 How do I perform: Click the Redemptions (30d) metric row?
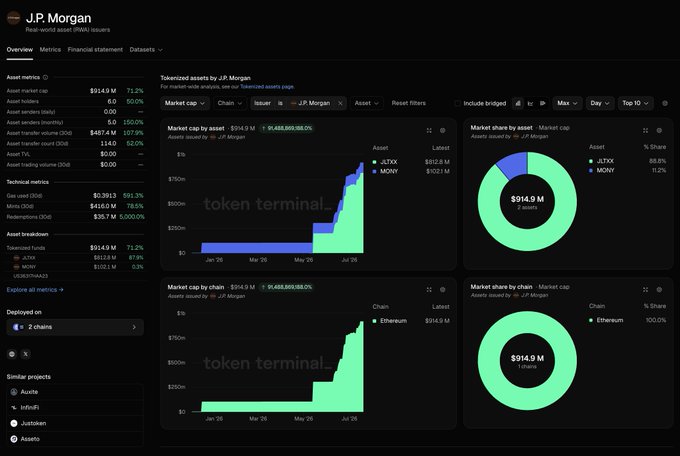pos(75,217)
